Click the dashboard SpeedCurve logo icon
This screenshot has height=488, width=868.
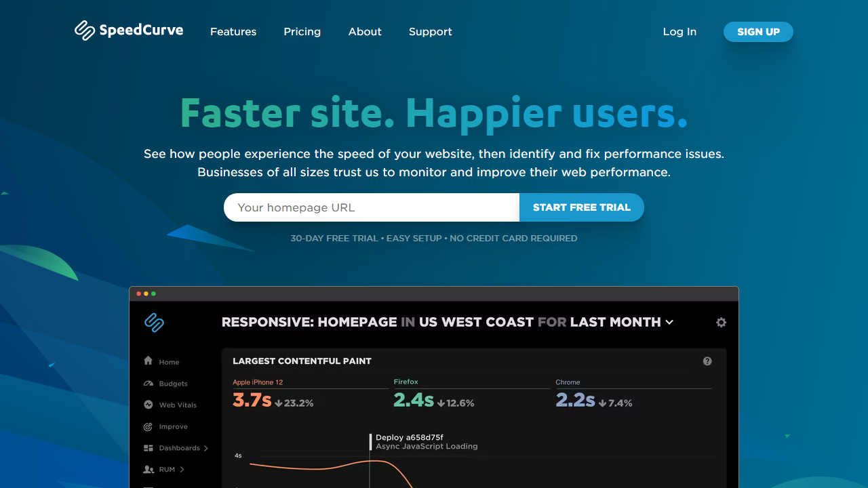tap(155, 323)
